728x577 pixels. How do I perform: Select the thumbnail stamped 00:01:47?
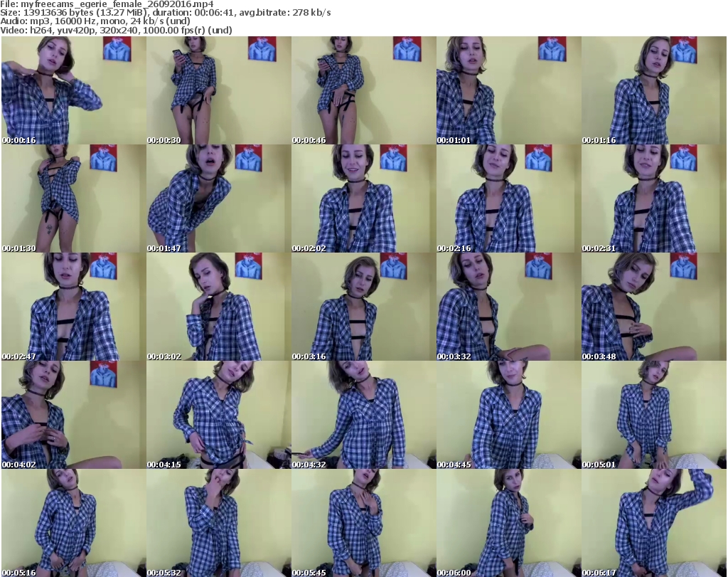pos(219,198)
